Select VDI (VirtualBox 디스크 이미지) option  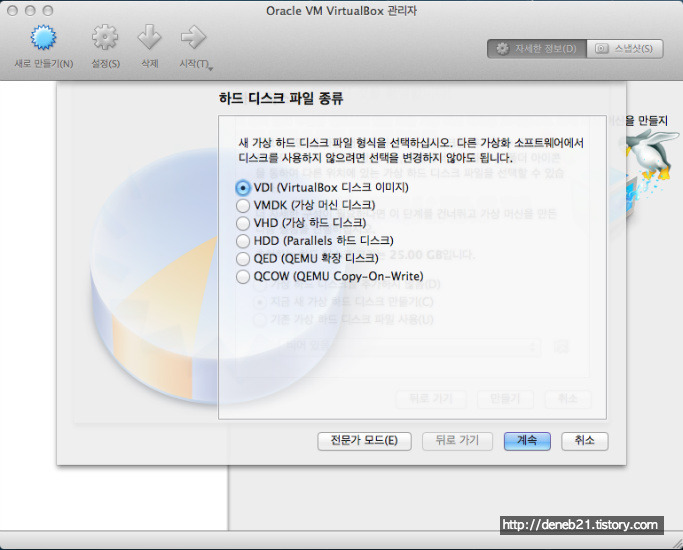[243, 188]
